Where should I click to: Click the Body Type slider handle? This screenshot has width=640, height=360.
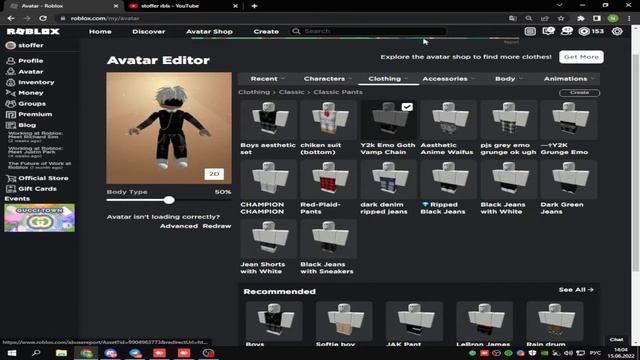point(169,200)
